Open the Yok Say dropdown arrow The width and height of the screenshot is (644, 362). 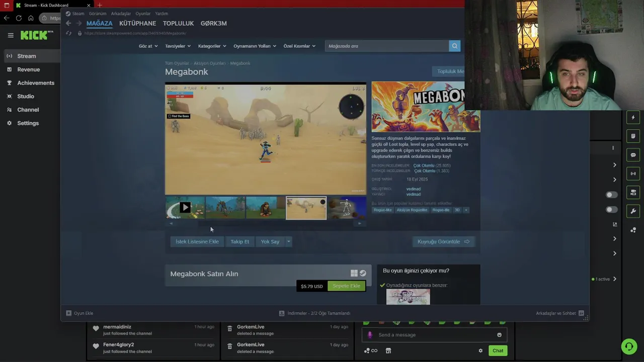coord(288,242)
